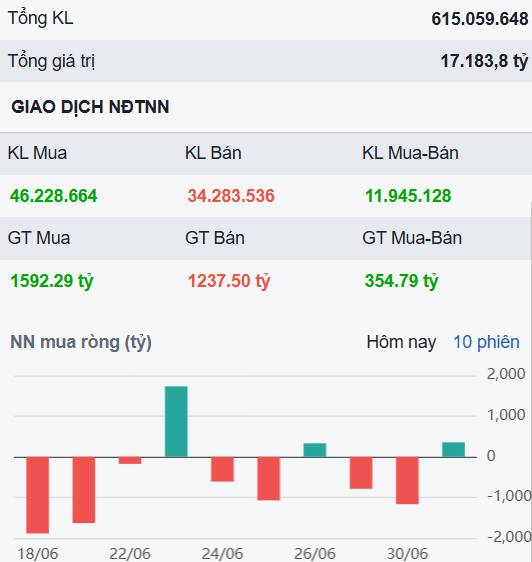Click the KL Mua-Bán column header

click(410, 153)
